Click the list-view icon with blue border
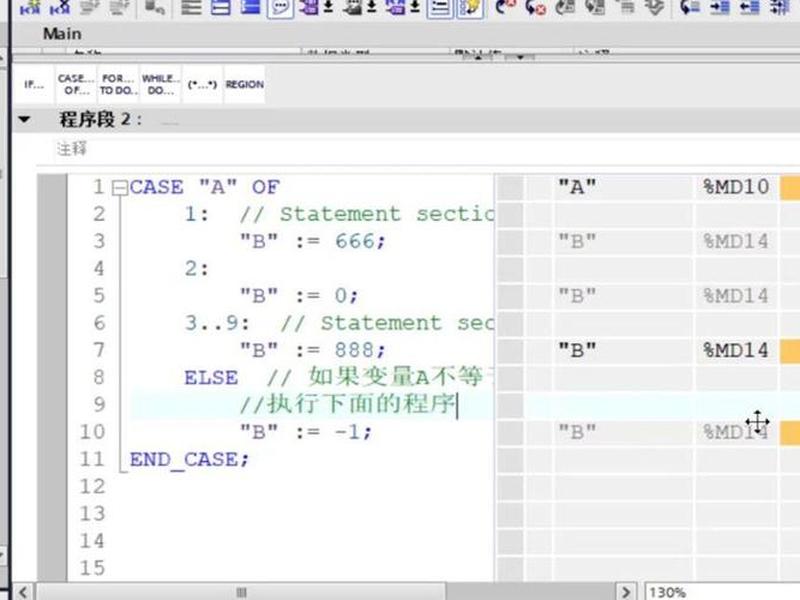Viewport: 800px width, 600px height. [440, 8]
